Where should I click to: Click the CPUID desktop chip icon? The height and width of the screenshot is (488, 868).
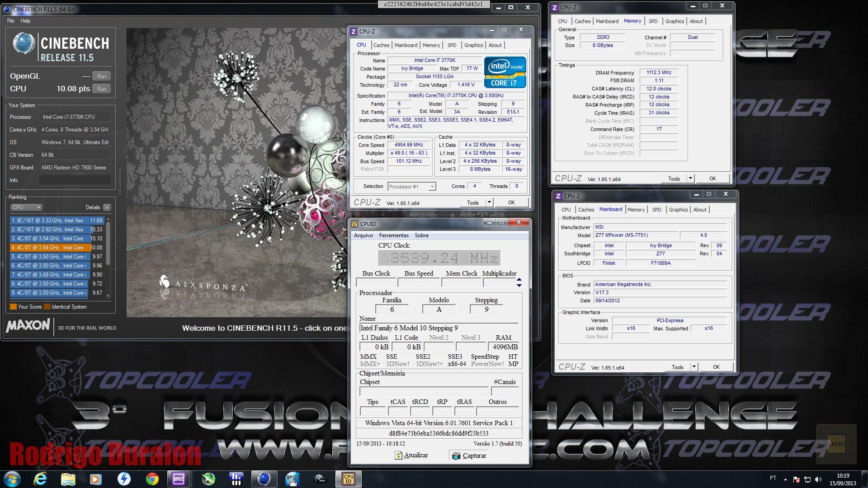836,444
